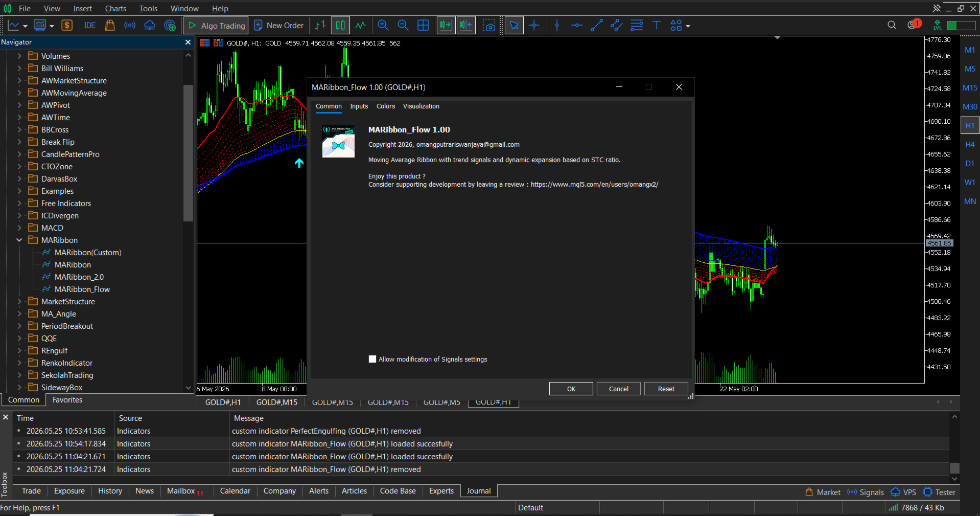Select MARibbon(Custom) indicator in Navigator
980x516 pixels.
88,252
